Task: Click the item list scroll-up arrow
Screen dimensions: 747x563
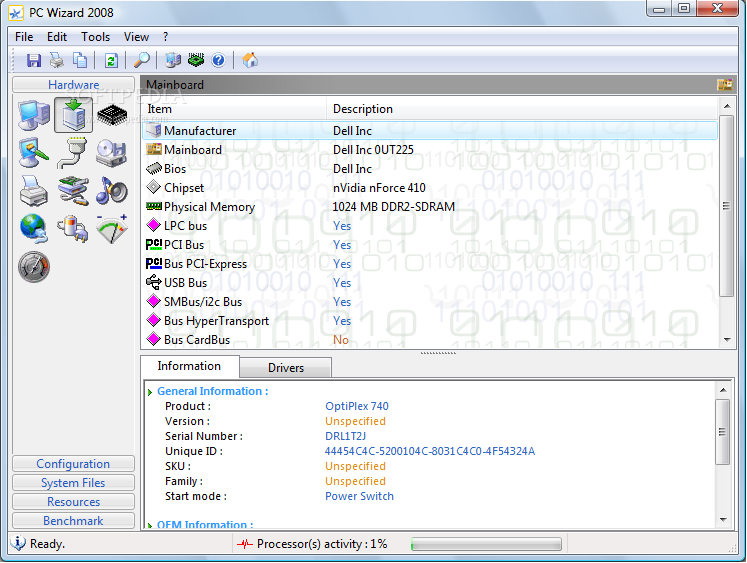Action: 727,106
